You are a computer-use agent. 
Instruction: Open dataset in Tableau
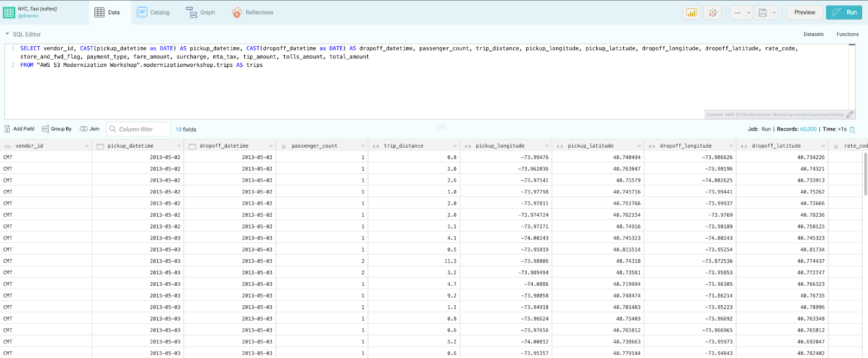click(713, 12)
